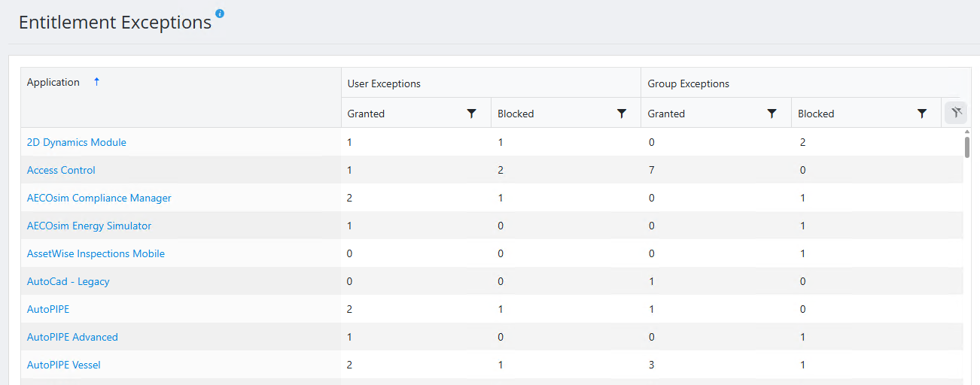Open AutoPIPE Advanced application

tap(72, 337)
